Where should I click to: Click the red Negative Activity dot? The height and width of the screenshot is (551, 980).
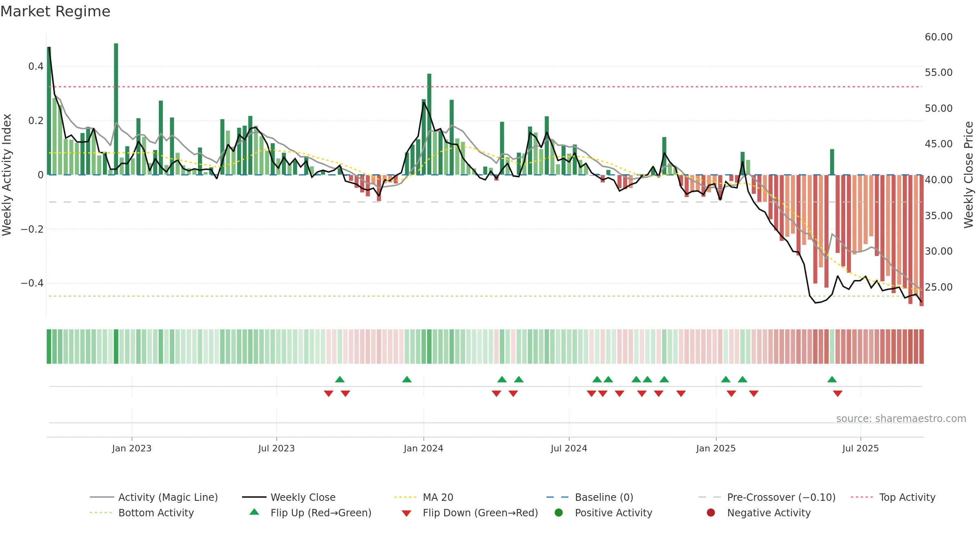pos(711,513)
